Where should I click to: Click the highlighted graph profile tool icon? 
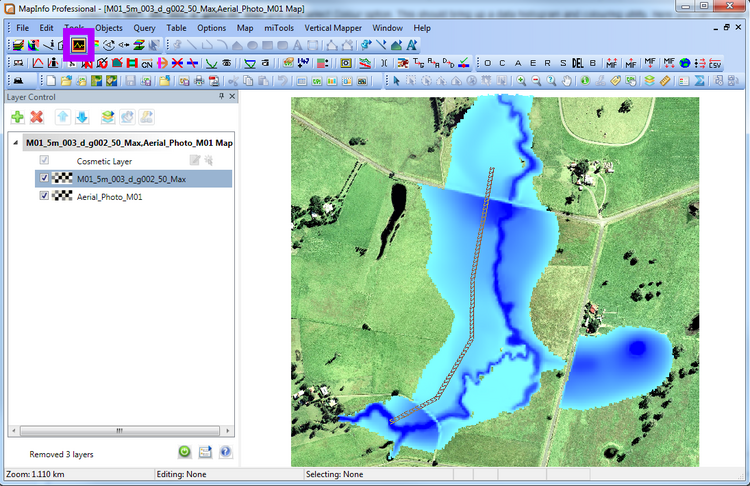(78, 44)
